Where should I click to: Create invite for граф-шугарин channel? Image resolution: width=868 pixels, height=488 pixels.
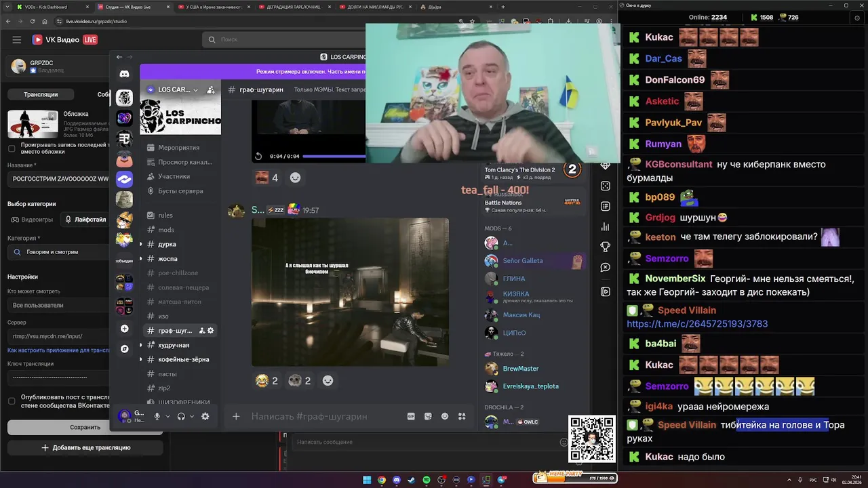pyautogui.click(x=201, y=331)
